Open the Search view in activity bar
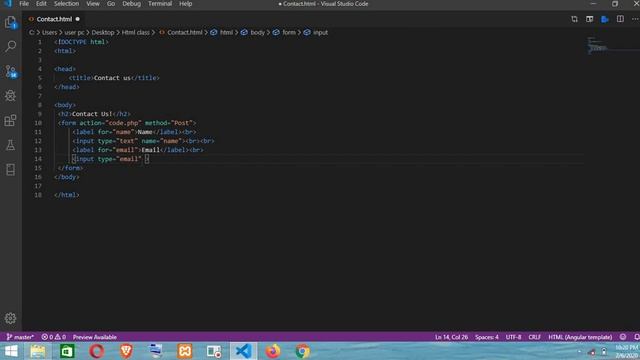The image size is (640, 360). click(x=11, y=46)
